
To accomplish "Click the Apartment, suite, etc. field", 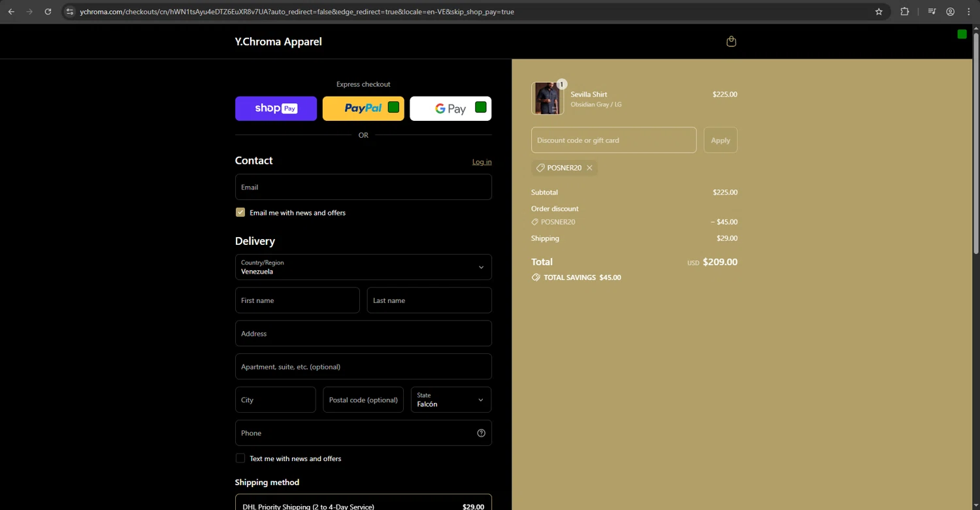I will (363, 366).
